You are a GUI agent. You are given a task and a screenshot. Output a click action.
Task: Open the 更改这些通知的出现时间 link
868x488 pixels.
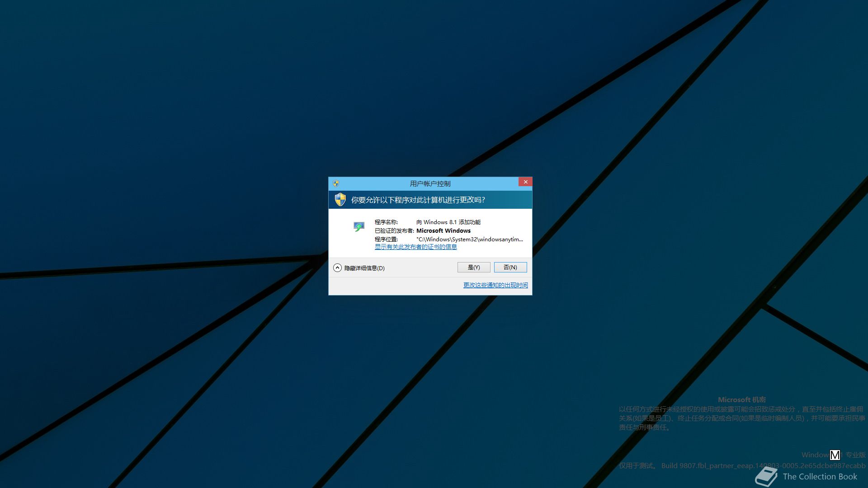tap(495, 285)
